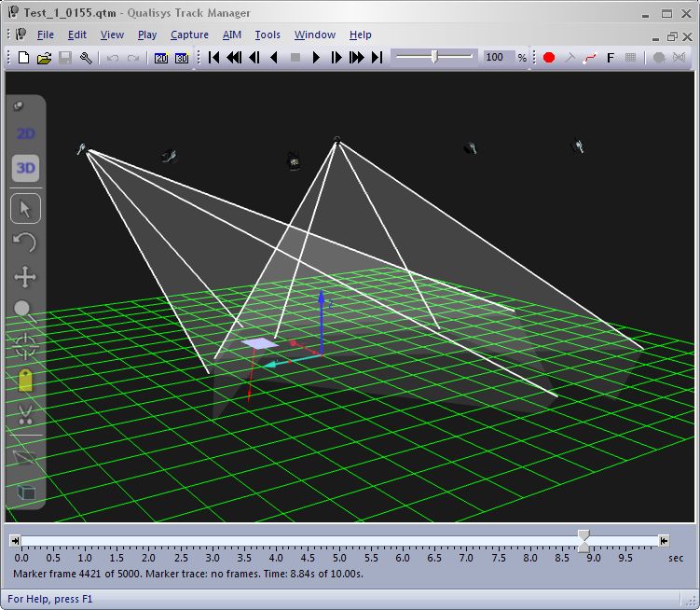Click the 3D cube volume icon in sidebar
The image size is (700, 610).
[26, 492]
